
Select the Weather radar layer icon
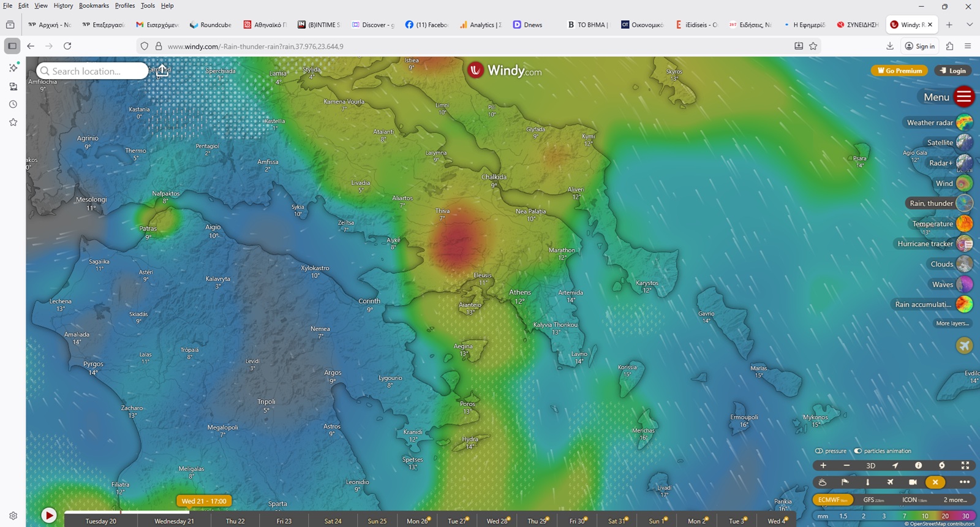pyautogui.click(x=964, y=123)
